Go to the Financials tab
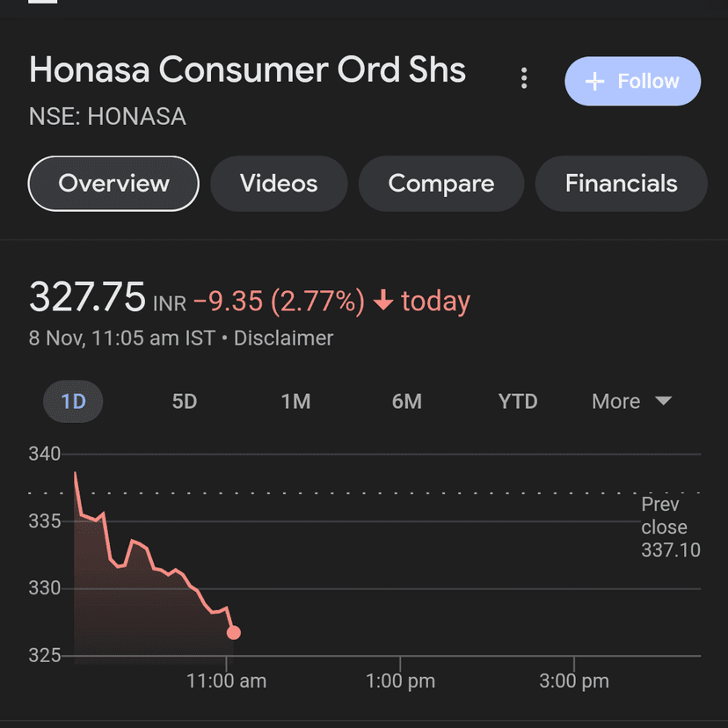The width and height of the screenshot is (728, 728). click(621, 184)
